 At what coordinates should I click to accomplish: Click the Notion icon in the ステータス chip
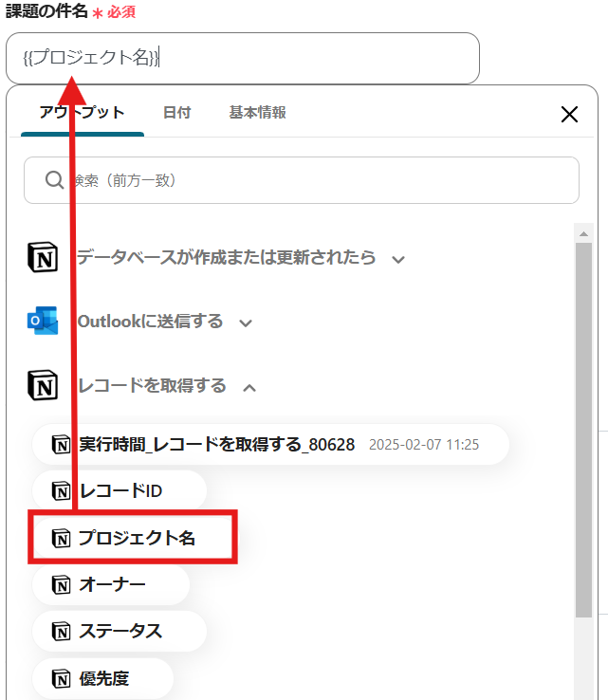click(x=61, y=632)
